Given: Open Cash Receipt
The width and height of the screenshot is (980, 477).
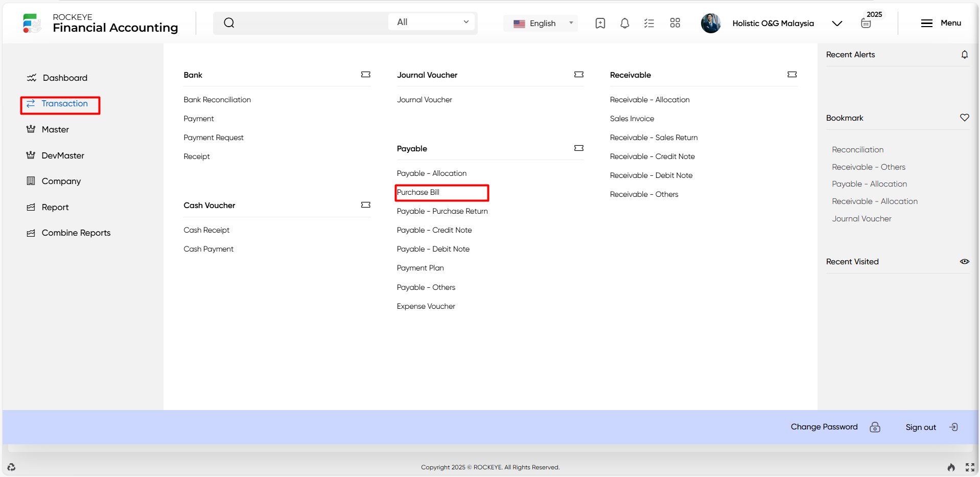Looking at the screenshot, I should [x=206, y=230].
